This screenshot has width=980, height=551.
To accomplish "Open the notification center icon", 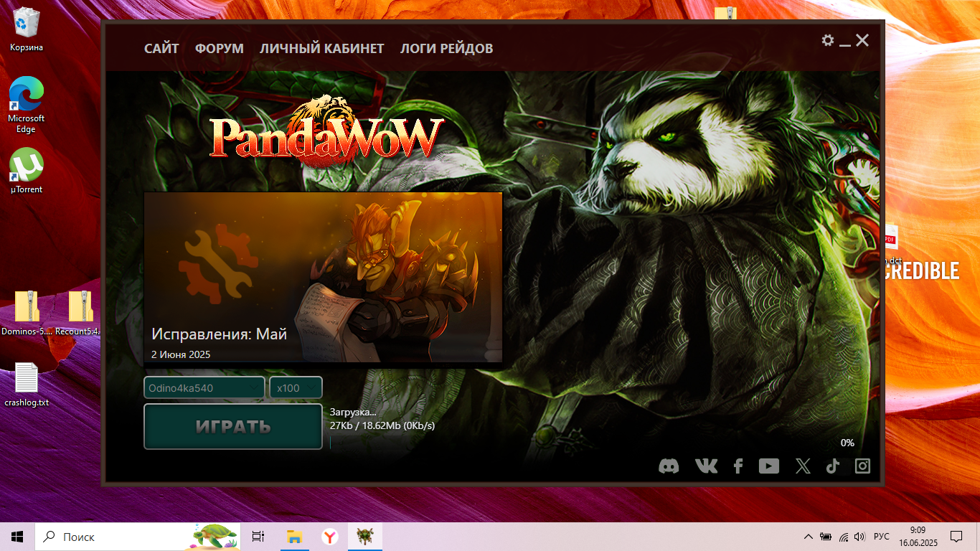I will [956, 537].
